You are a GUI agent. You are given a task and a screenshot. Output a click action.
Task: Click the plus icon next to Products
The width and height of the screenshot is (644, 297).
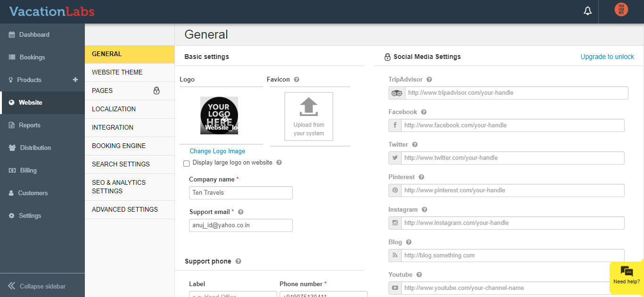click(75, 80)
